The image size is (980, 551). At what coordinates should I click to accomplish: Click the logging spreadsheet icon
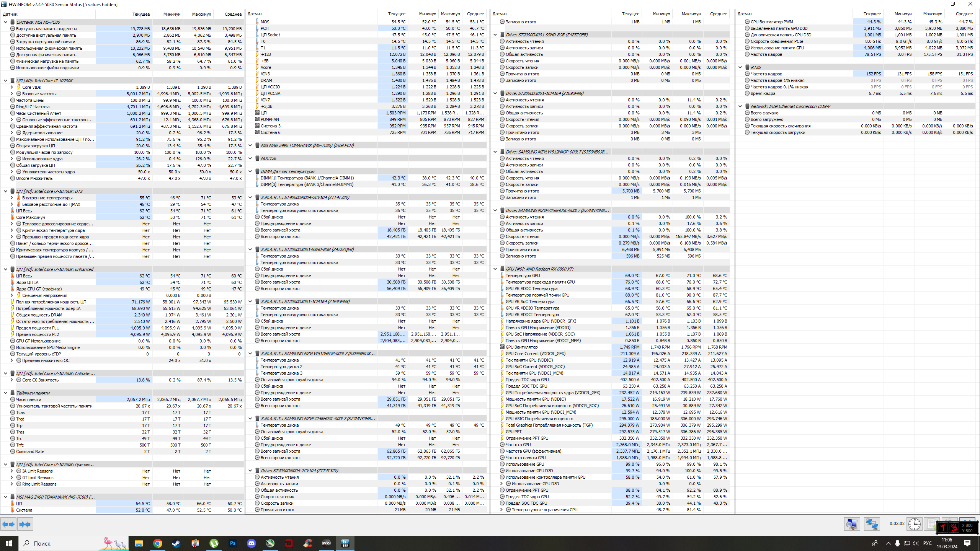coord(931,524)
